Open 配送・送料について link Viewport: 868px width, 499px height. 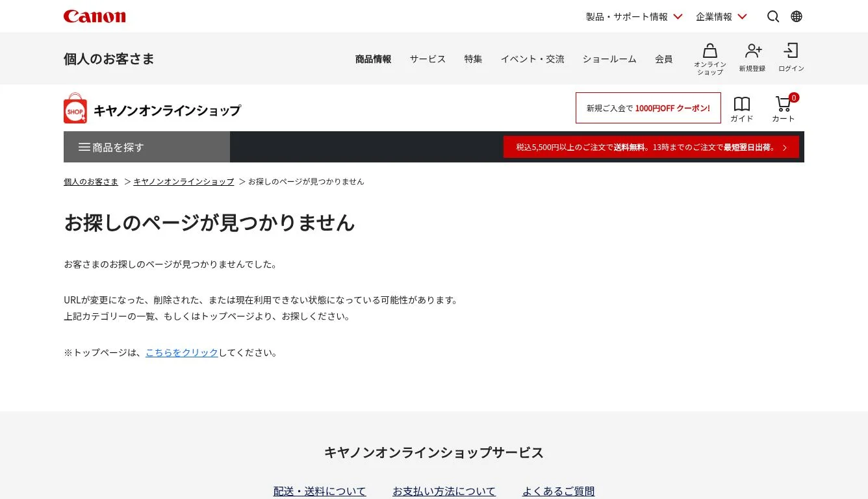[320, 491]
